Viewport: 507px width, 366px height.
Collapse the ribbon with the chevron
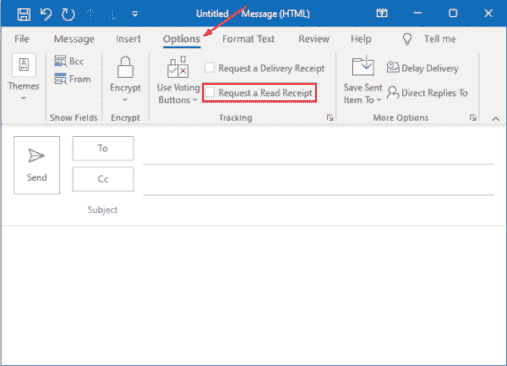pos(496,119)
